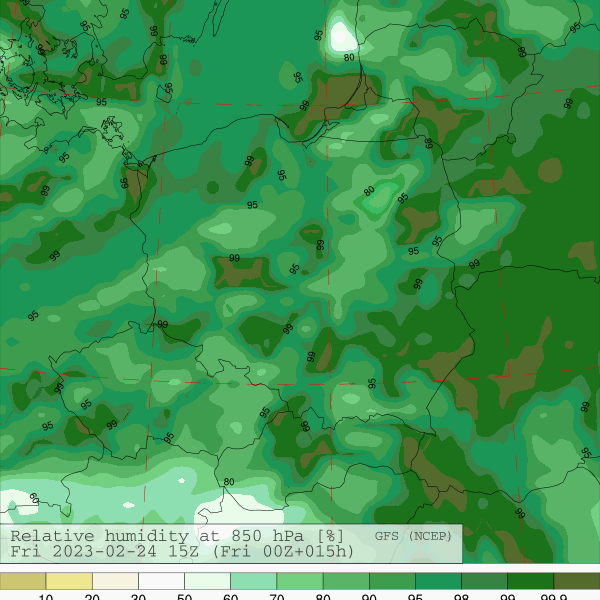Select the legend swatch between 50 and 60
The image size is (600, 600).
207,581
